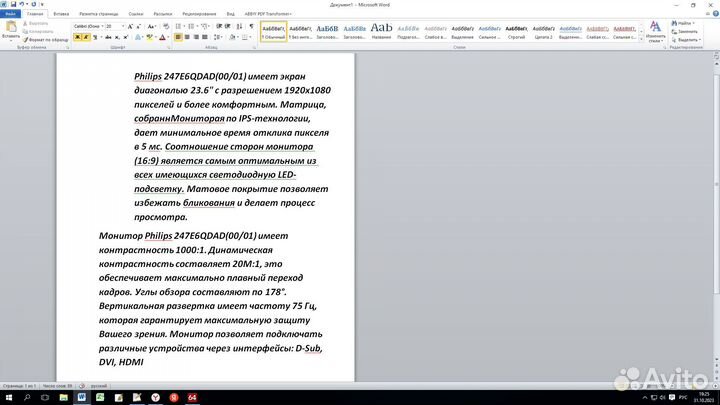Click the Shrink Font icon
This screenshot has width=720, height=405.
(138, 27)
